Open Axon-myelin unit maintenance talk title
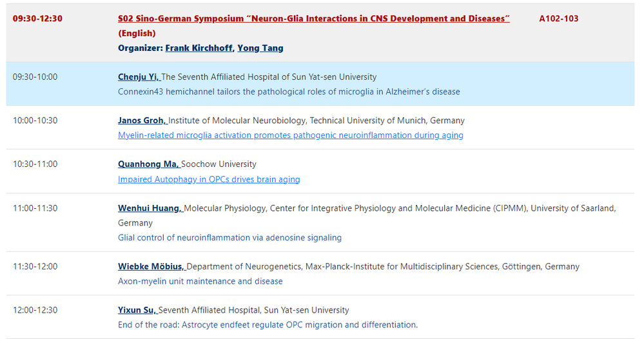This screenshot has height=339, width=644. 200,281
